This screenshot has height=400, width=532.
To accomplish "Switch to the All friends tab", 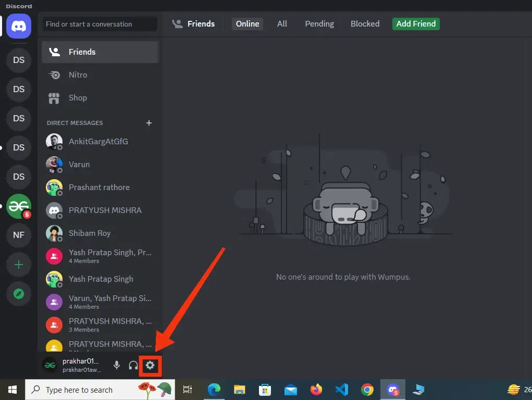I will [x=282, y=24].
